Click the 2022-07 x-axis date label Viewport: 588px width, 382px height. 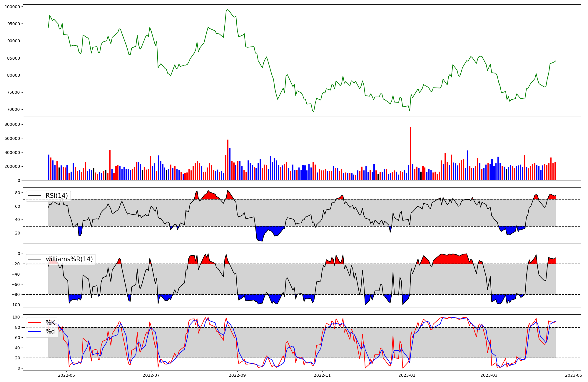[x=151, y=375]
